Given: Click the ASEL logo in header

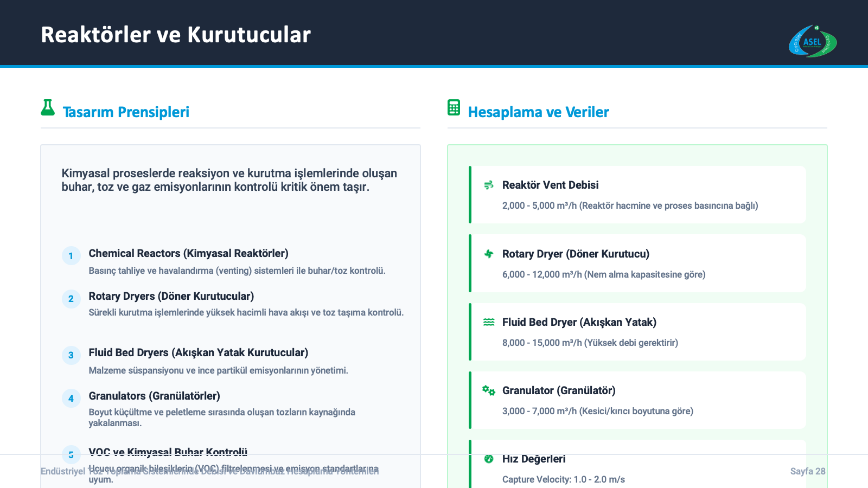Looking at the screenshot, I should click(812, 41).
